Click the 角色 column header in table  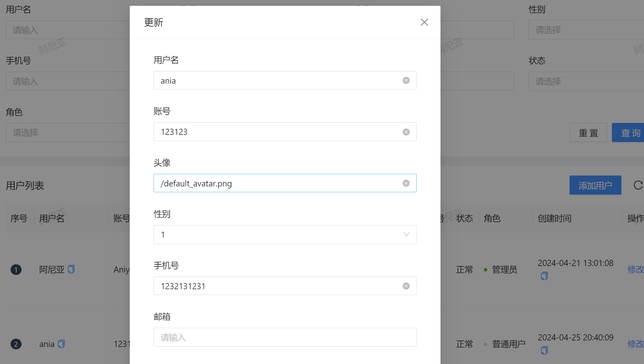[492, 218]
